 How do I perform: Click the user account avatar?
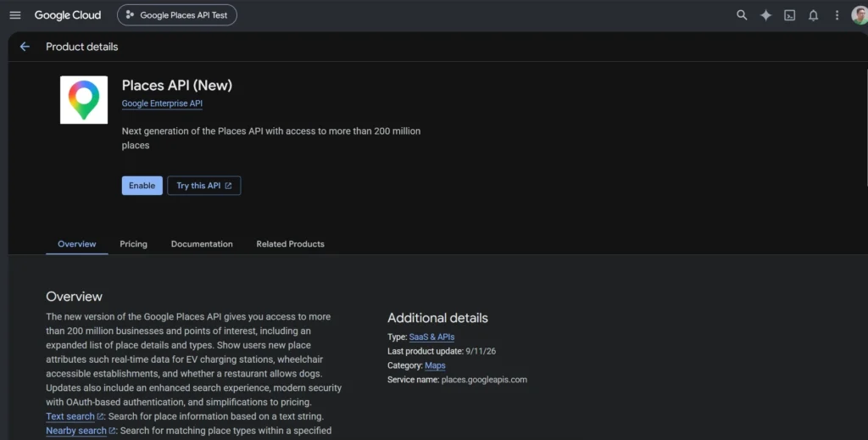(x=860, y=15)
